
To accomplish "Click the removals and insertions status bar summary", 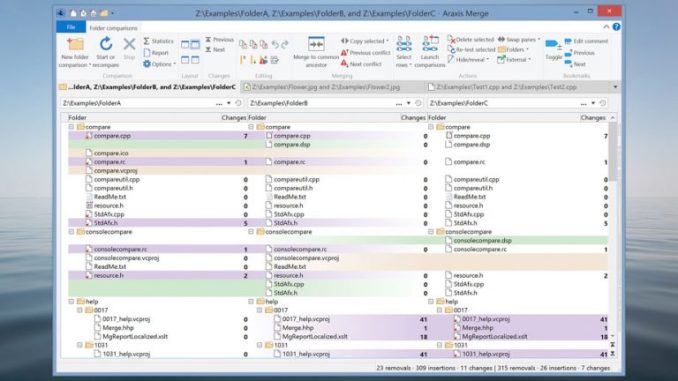I will pyautogui.click(x=493, y=368).
